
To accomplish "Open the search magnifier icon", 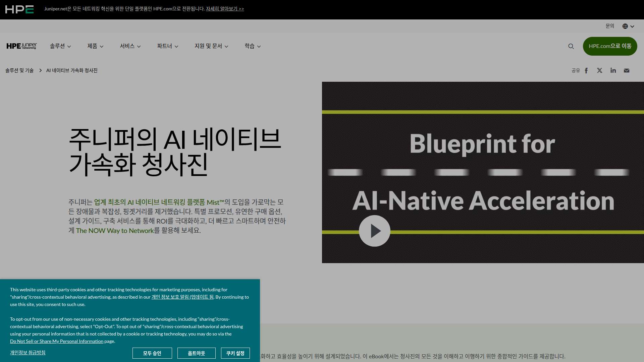I will [571, 46].
